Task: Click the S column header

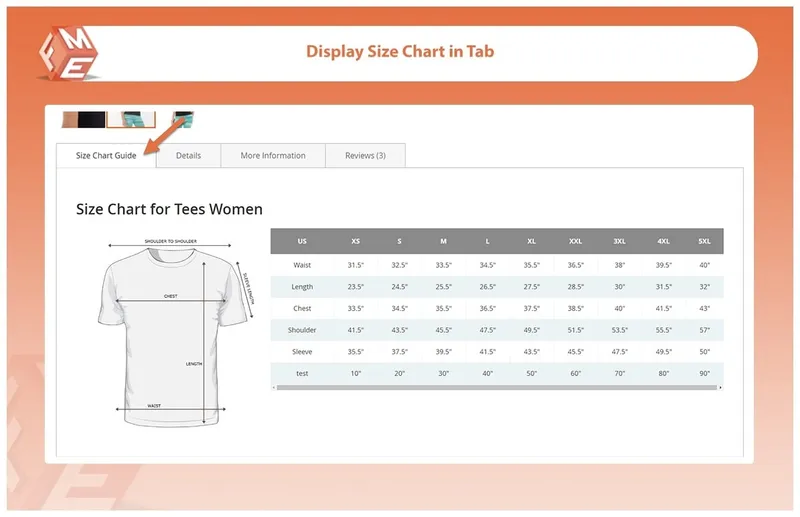Action: (399, 241)
